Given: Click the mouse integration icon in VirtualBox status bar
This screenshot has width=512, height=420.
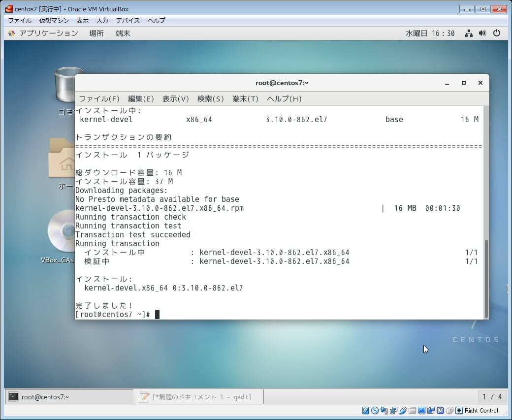Looking at the screenshot, I should [x=449, y=411].
